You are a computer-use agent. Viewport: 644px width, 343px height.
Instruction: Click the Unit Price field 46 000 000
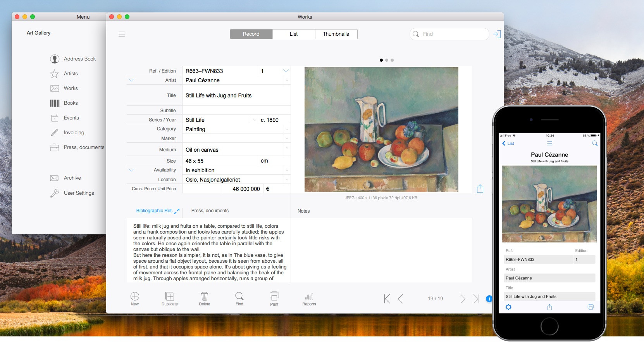[243, 189]
